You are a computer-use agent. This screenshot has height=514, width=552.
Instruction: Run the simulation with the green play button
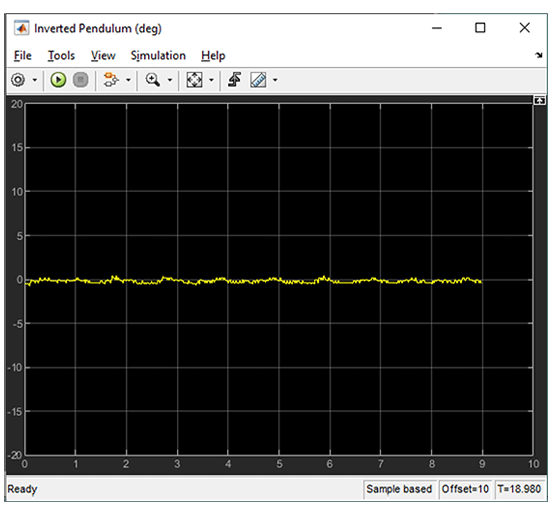click(x=58, y=80)
